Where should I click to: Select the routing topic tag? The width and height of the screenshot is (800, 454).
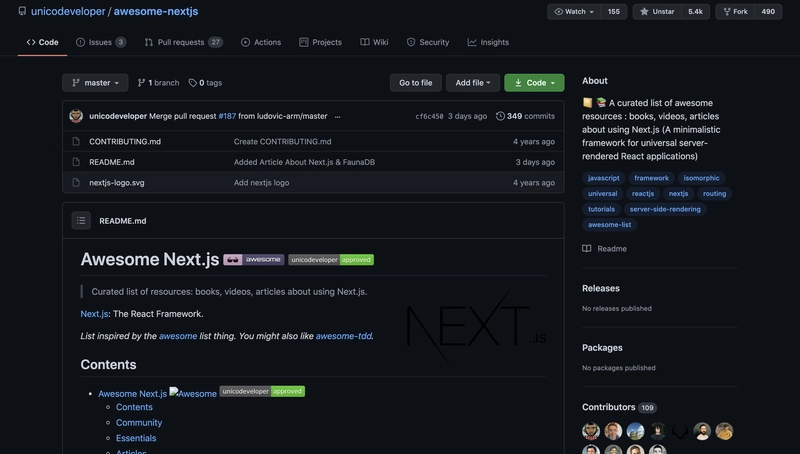[714, 193]
